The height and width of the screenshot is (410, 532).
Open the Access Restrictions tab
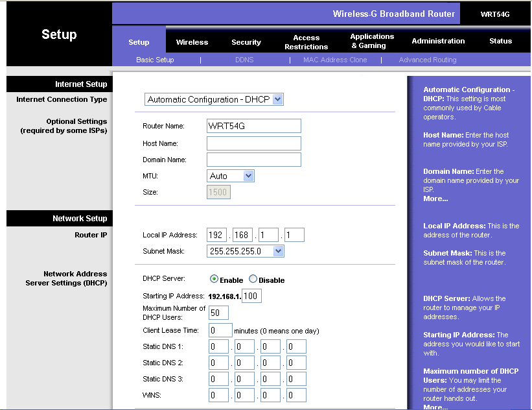point(306,42)
